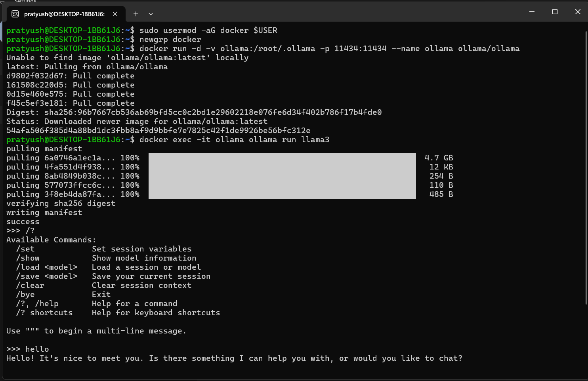Click 'pulling 6a0746a1ec1a' progress line

click(x=230, y=158)
